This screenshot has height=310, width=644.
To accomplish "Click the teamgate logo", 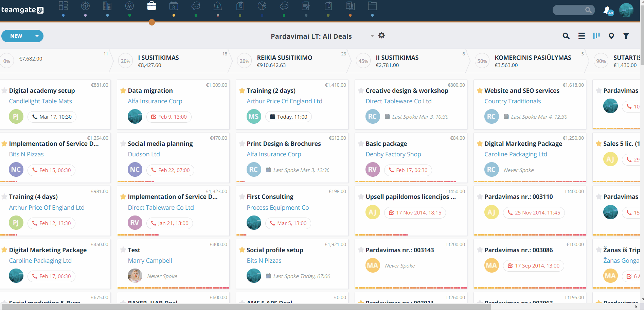I will (x=22, y=10).
